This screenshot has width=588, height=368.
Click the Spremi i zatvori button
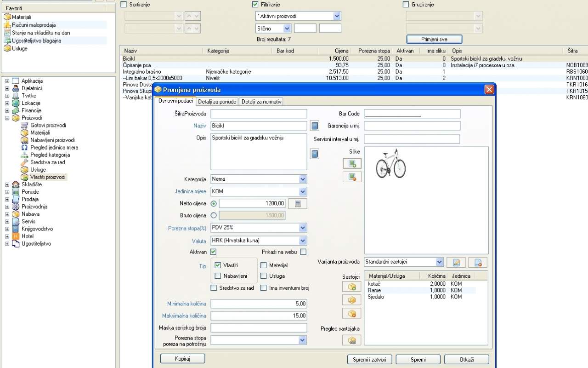click(369, 360)
